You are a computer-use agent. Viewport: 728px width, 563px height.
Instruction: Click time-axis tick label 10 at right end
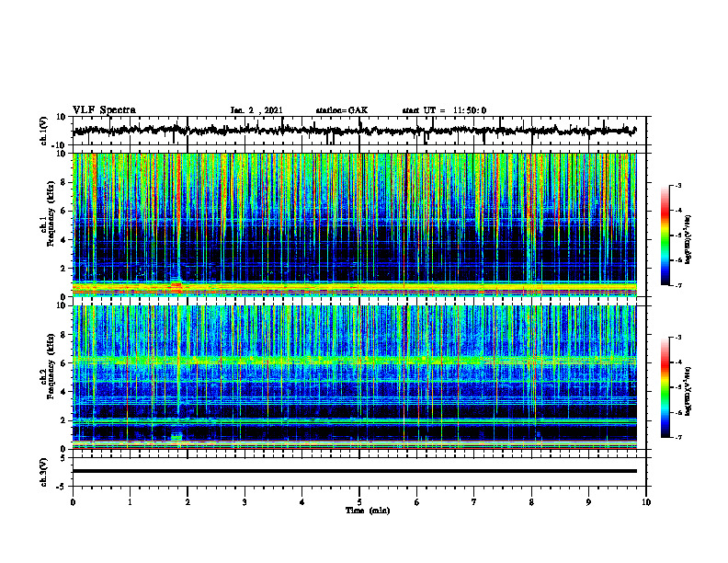point(646,502)
